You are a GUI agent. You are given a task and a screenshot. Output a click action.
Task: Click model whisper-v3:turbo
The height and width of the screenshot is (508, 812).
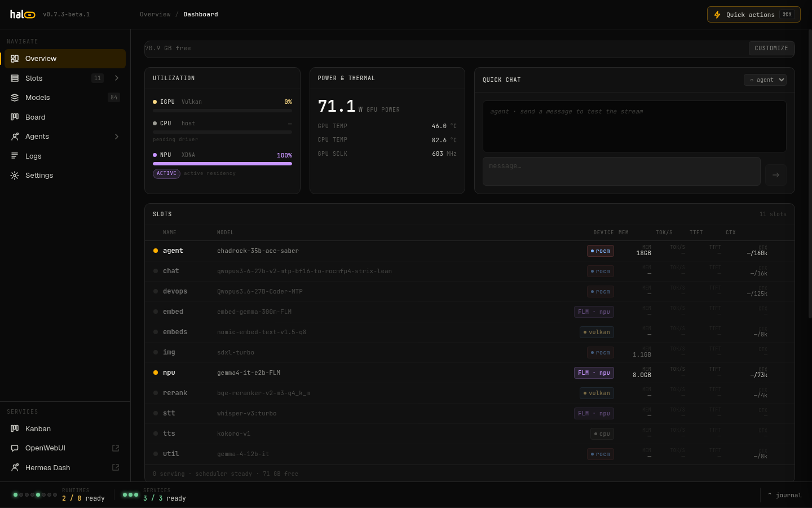(x=247, y=414)
